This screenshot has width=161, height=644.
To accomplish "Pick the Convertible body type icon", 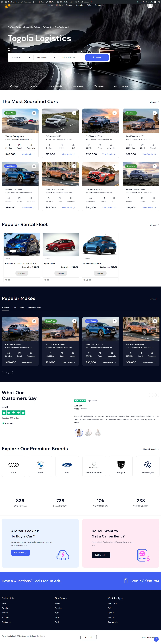I will coord(121,86).
